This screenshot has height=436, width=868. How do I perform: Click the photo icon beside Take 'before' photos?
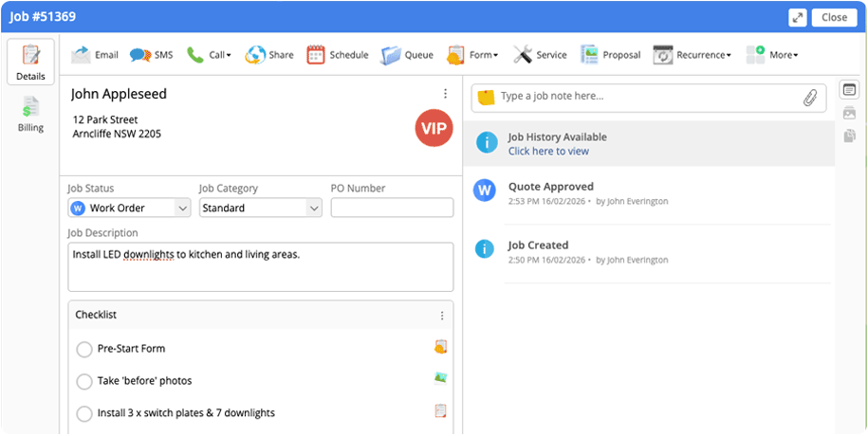pyautogui.click(x=441, y=378)
